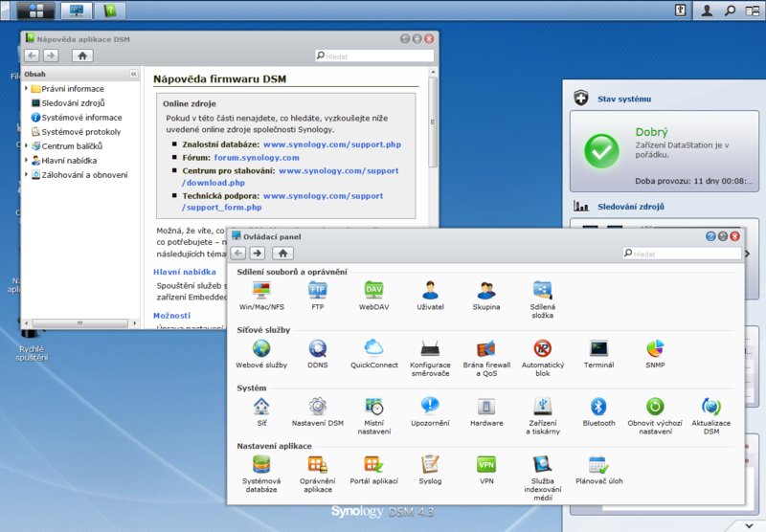Select Systémové protokoly in help tree
The width and height of the screenshot is (766, 532).
click(76, 131)
